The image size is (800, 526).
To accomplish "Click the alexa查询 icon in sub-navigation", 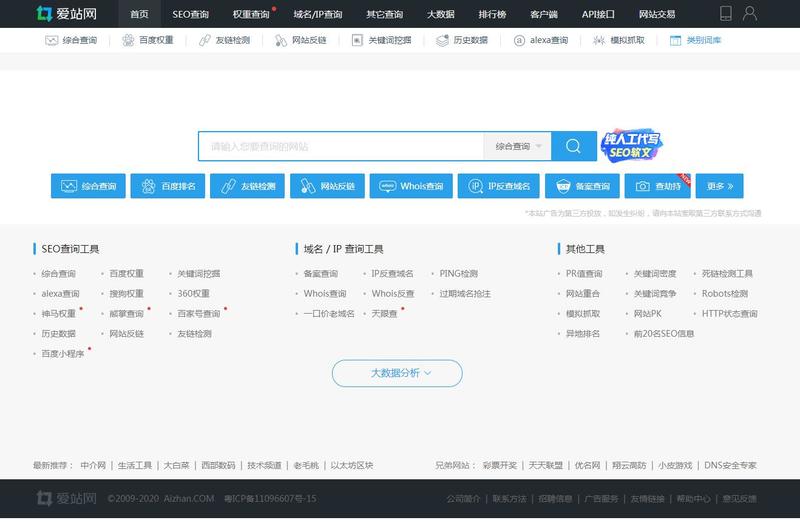I will pos(519,40).
